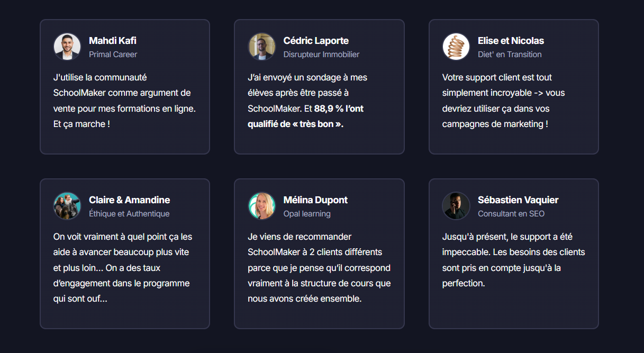Click the Mélina Dupont name heading
This screenshot has height=353, width=644.
tap(315, 200)
